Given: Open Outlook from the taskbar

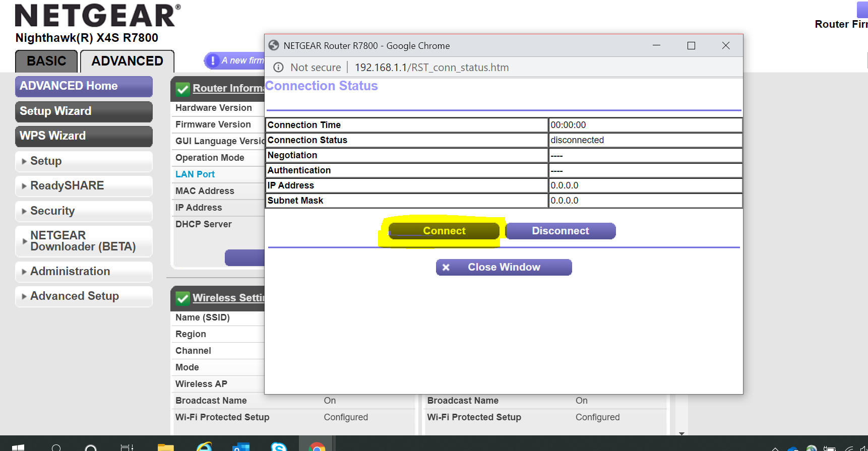Looking at the screenshot, I should (241, 447).
